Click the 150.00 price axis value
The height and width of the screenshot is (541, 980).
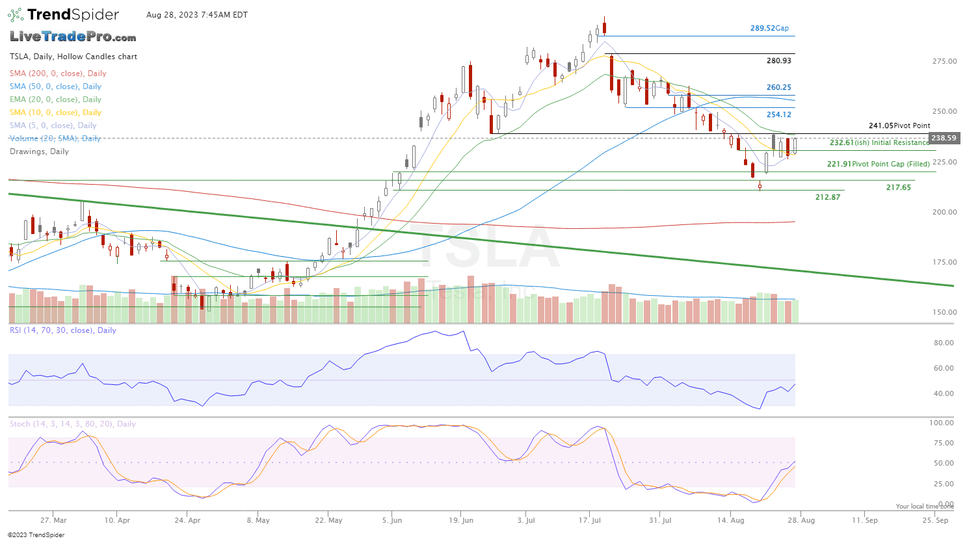click(945, 312)
